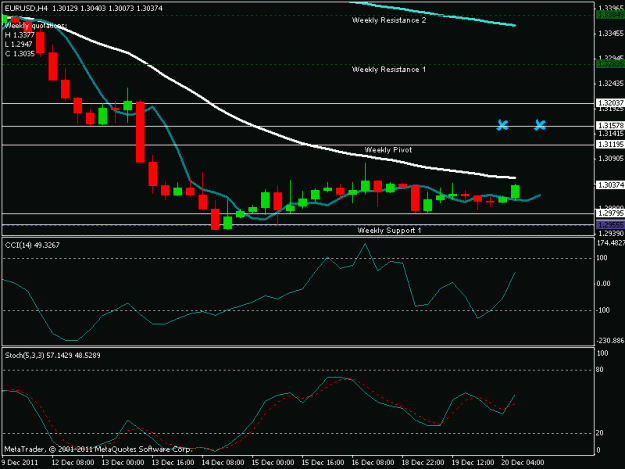Click the 13 Dec 16:00 time label

point(173,462)
